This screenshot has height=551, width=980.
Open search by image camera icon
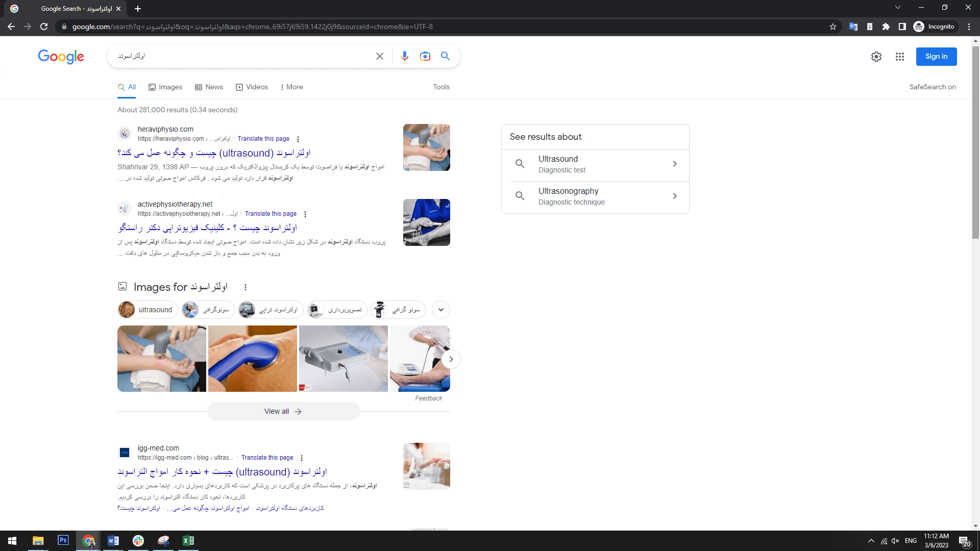[x=425, y=56]
